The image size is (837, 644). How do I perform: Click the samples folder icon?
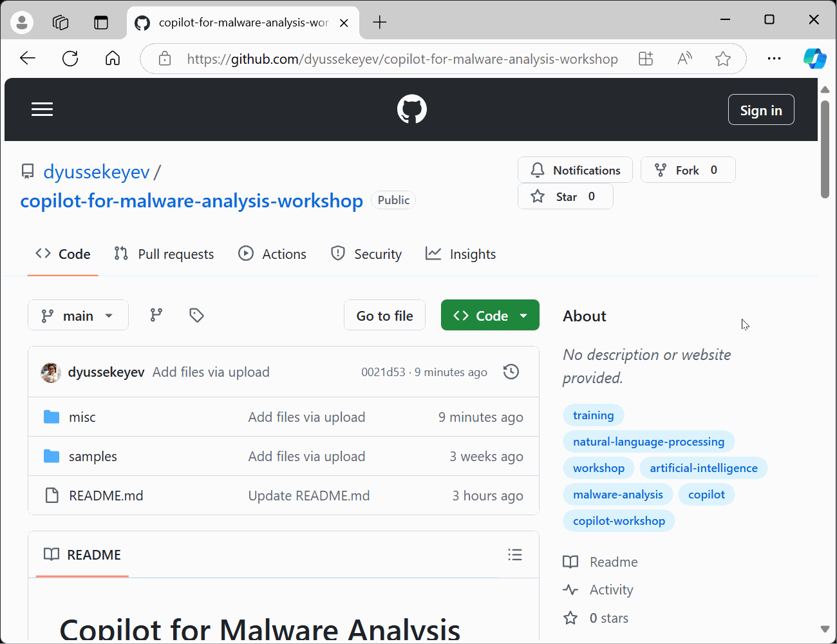point(52,456)
